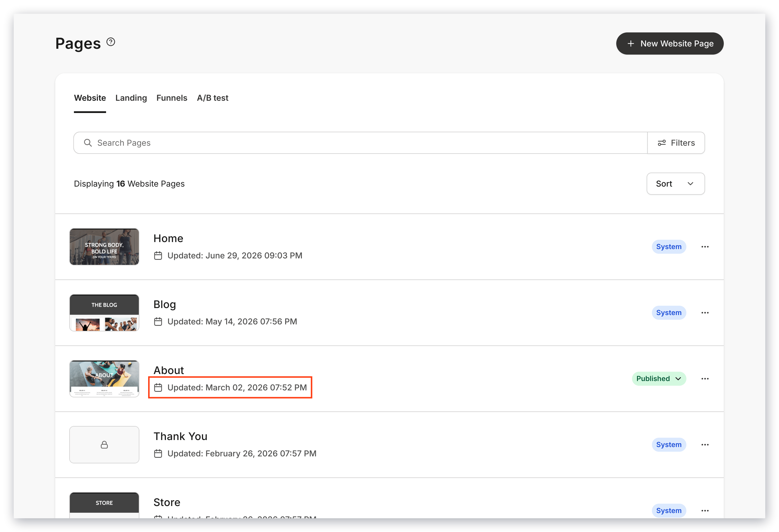Click the System badge on Store row
This screenshot has height=532, width=779.
(x=669, y=511)
